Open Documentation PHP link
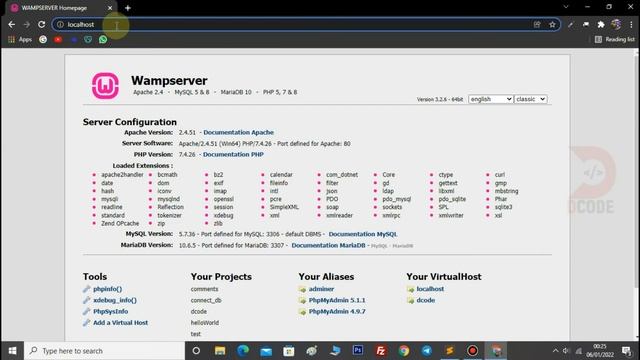640x360 pixels. click(233, 154)
